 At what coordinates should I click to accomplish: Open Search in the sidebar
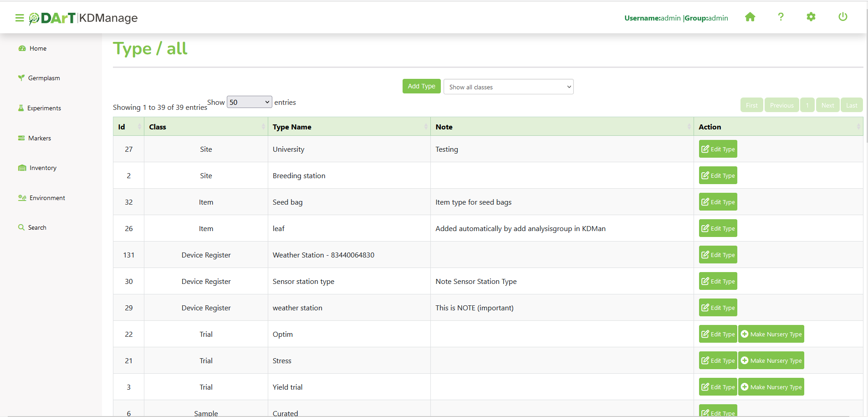tap(37, 228)
